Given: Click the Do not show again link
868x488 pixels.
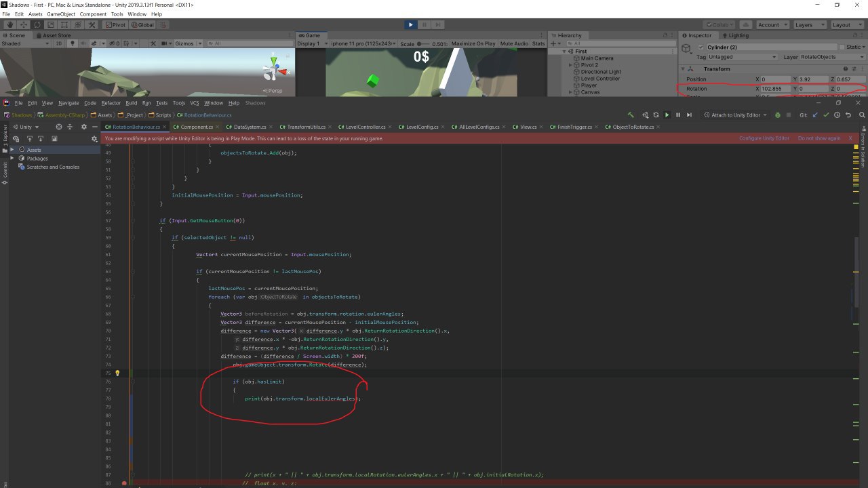Looking at the screenshot, I should (819, 138).
